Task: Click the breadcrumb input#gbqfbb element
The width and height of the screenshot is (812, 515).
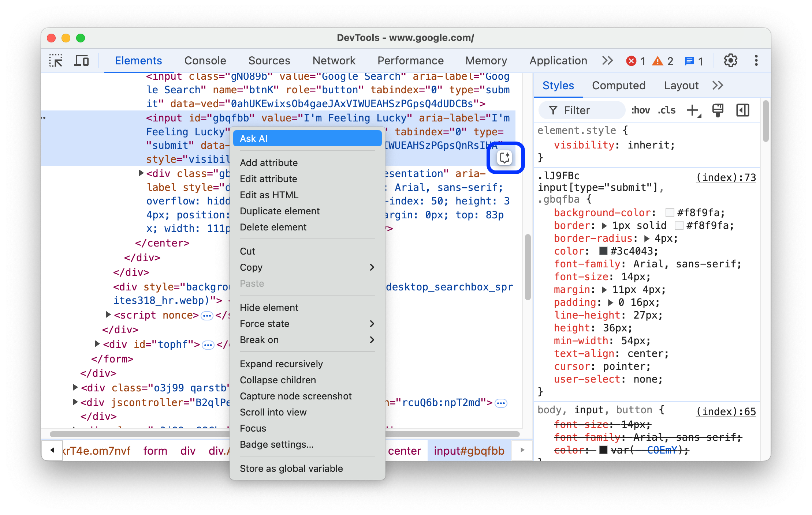Action: click(467, 451)
